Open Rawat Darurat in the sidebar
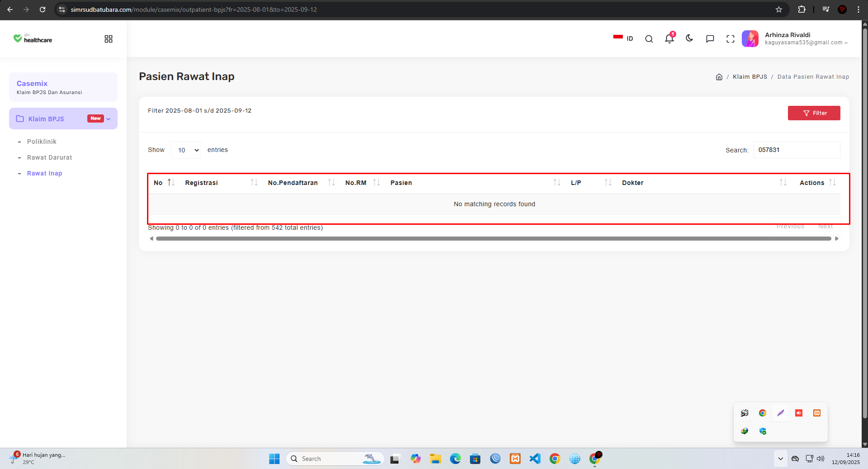868x469 pixels. click(49, 157)
